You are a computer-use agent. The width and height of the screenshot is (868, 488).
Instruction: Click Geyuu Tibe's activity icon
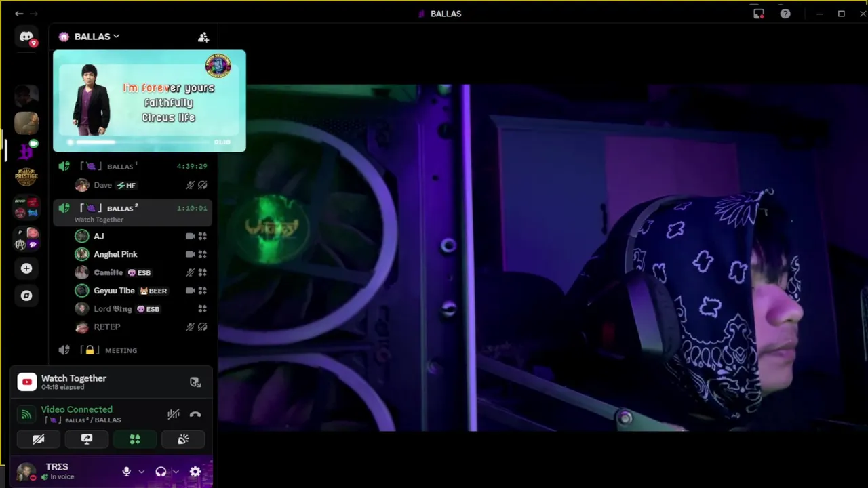coord(202,291)
